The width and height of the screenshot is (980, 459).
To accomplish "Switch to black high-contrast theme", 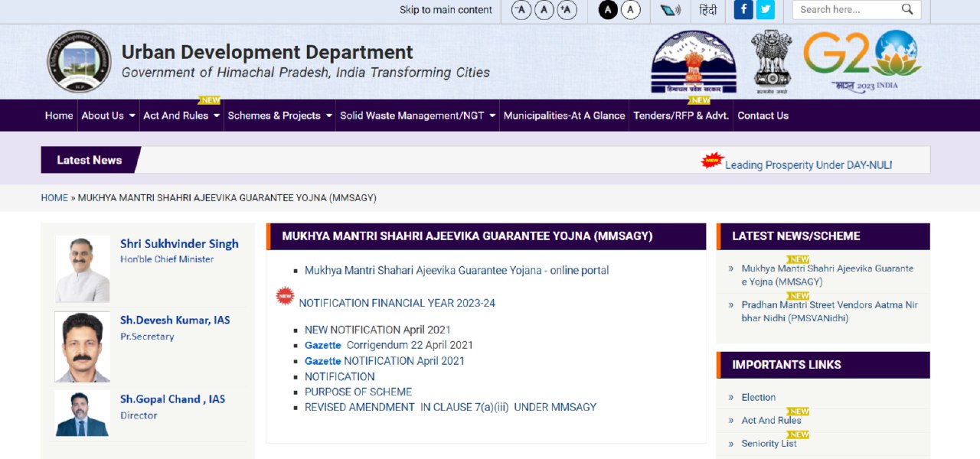I will click(608, 10).
